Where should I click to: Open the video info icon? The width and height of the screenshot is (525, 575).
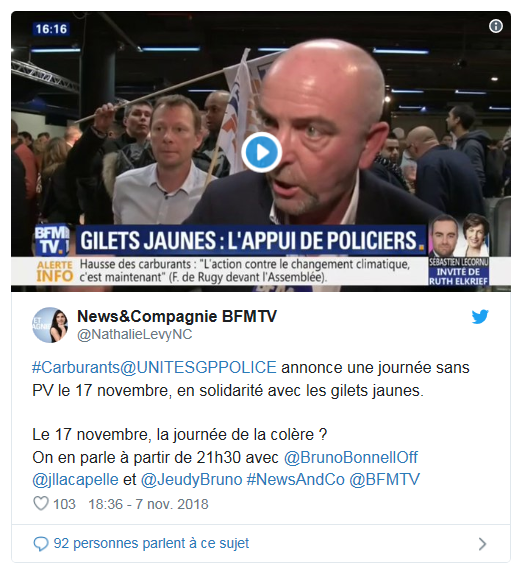click(496, 26)
